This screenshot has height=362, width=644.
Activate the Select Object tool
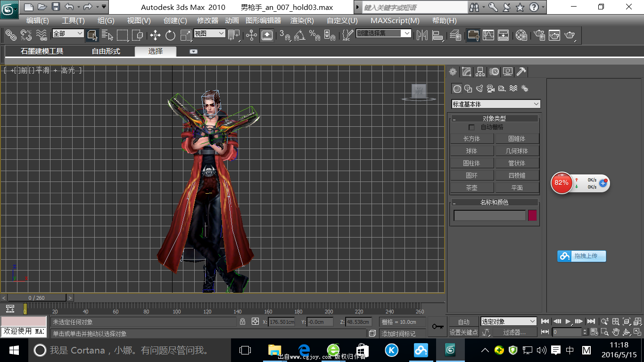(x=92, y=35)
